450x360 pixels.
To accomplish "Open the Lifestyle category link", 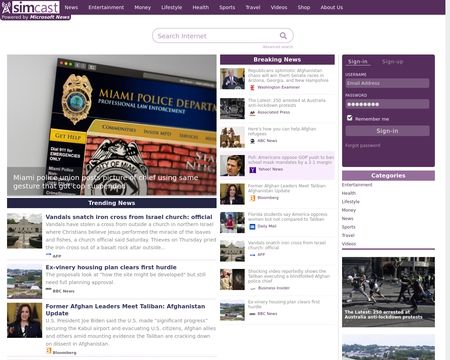I will 351,202.
